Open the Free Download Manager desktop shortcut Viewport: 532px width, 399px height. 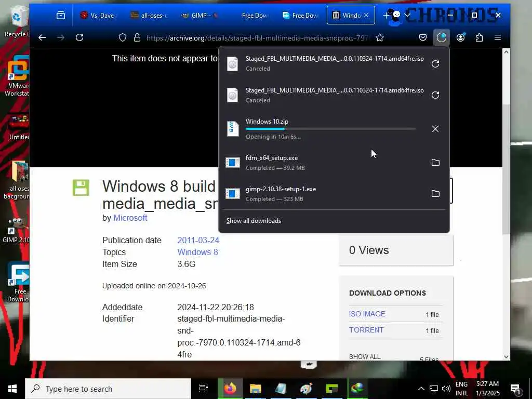18,282
